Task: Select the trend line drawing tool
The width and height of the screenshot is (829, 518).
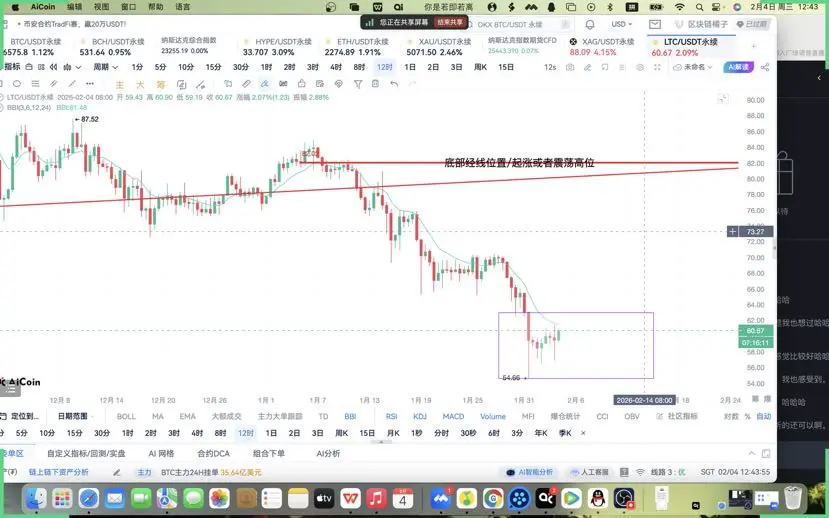Action: pos(72,84)
